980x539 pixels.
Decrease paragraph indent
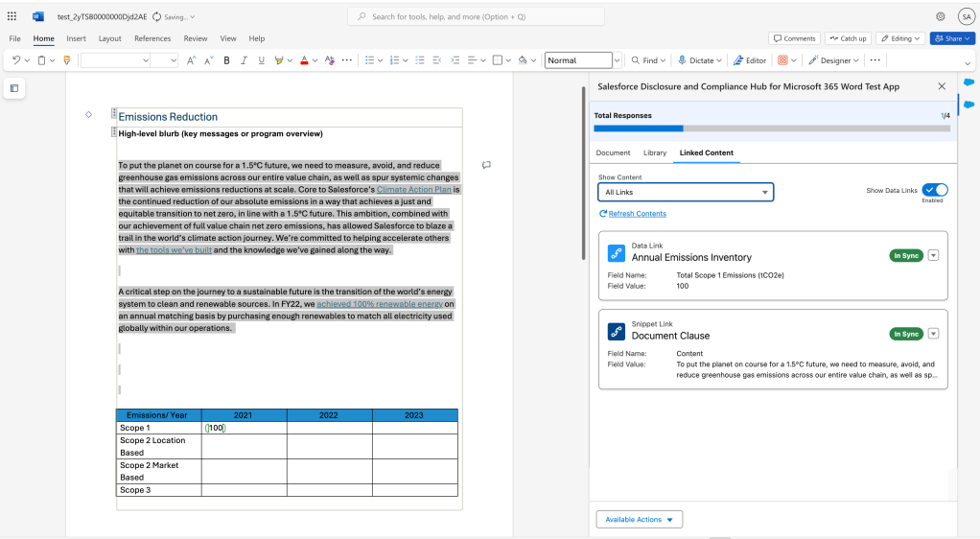point(437,60)
